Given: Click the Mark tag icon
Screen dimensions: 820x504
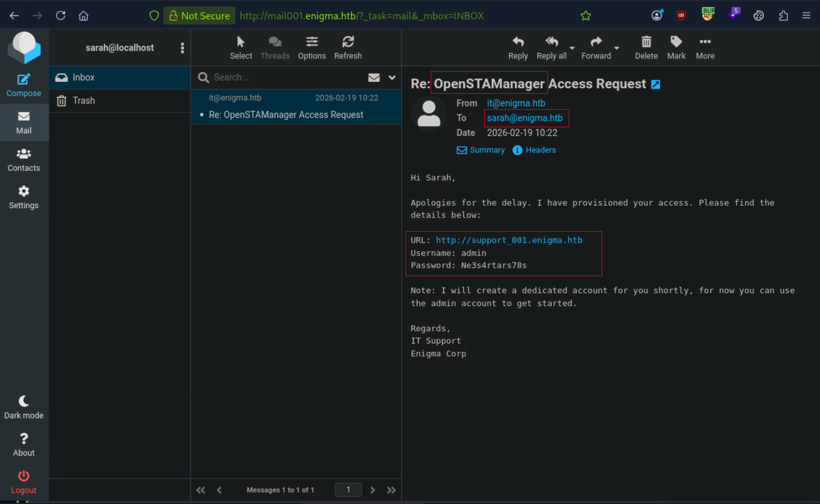Looking at the screenshot, I should (x=676, y=42).
